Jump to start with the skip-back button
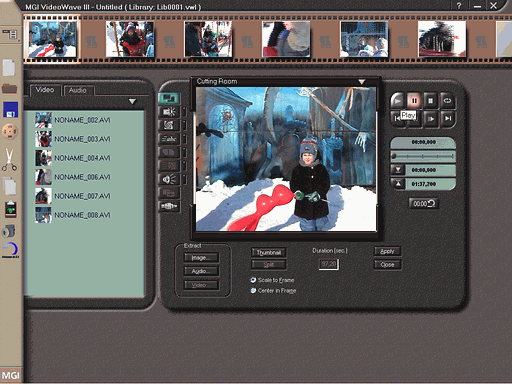The height and width of the screenshot is (384, 512). (x=397, y=118)
